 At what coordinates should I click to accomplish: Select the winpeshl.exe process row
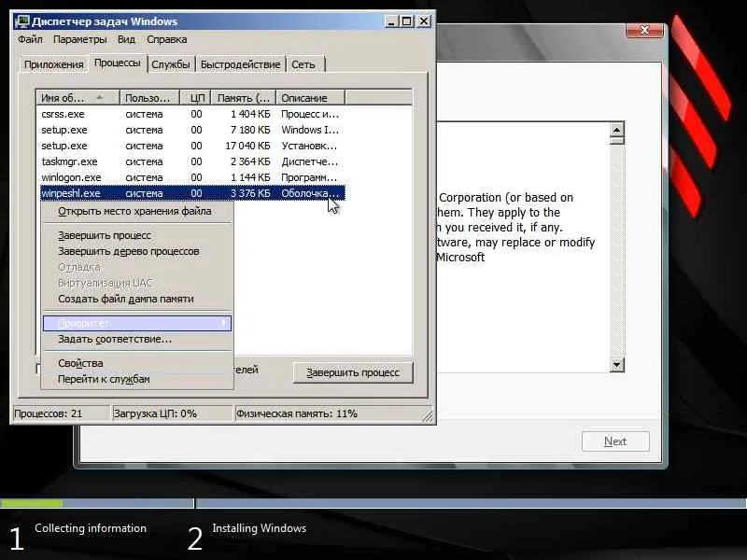[x=190, y=193]
